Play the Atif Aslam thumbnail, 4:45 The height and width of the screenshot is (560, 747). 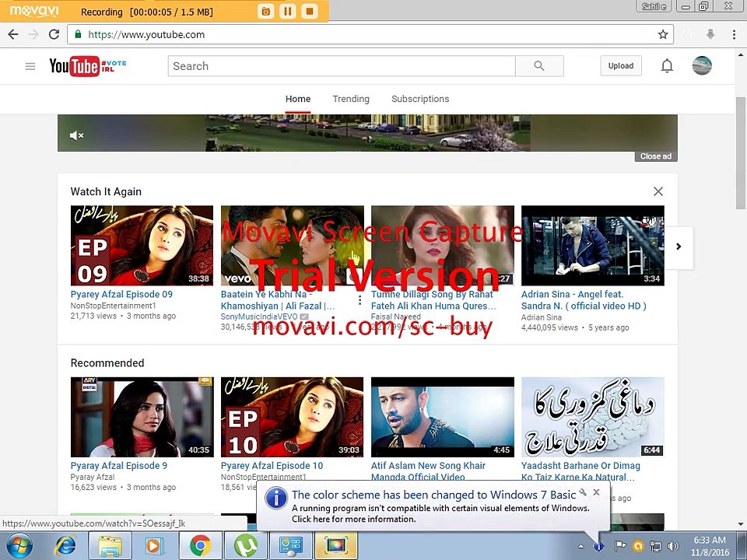443,417
